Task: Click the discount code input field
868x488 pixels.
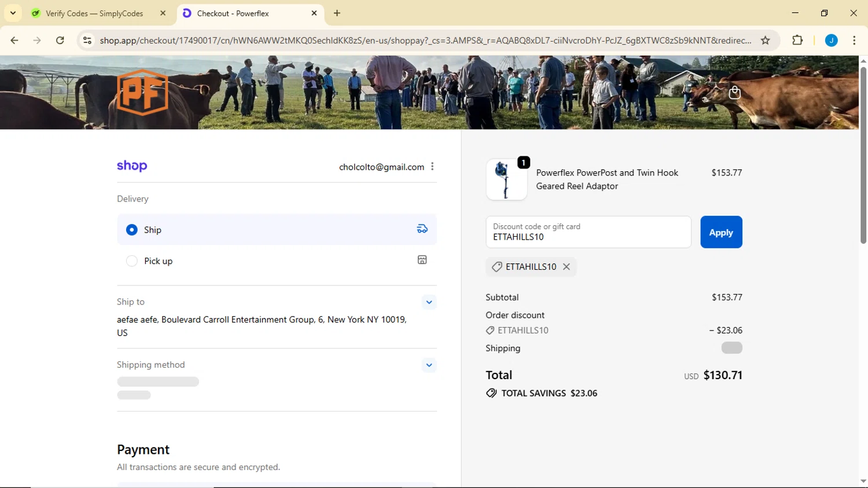Action: click(589, 232)
